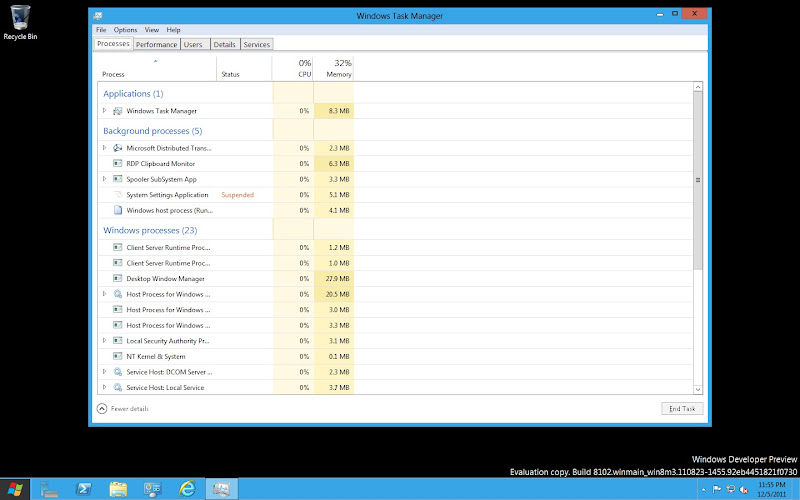Click the scrollbar down arrow
This screenshot has width=800, height=500.
pyautogui.click(x=698, y=389)
